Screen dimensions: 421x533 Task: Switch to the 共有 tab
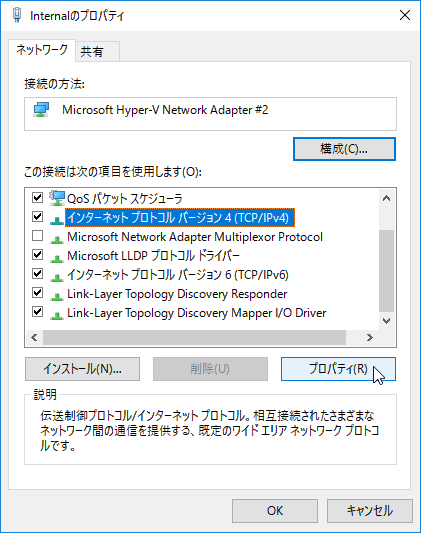pyautogui.click(x=97, y=51)
